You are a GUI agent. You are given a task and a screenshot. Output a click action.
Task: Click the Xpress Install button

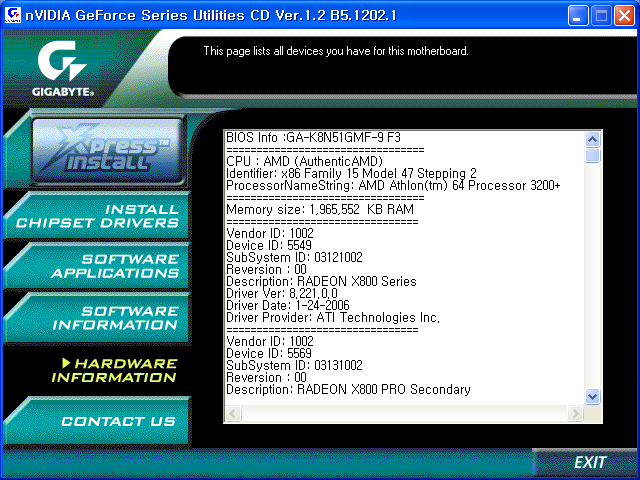pos(108,151)
